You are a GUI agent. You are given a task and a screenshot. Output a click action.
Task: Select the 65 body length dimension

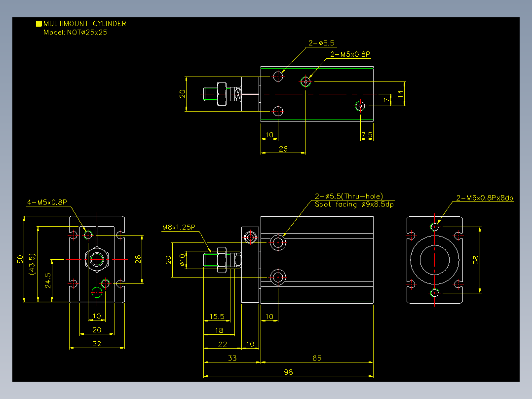pos(316,358)
